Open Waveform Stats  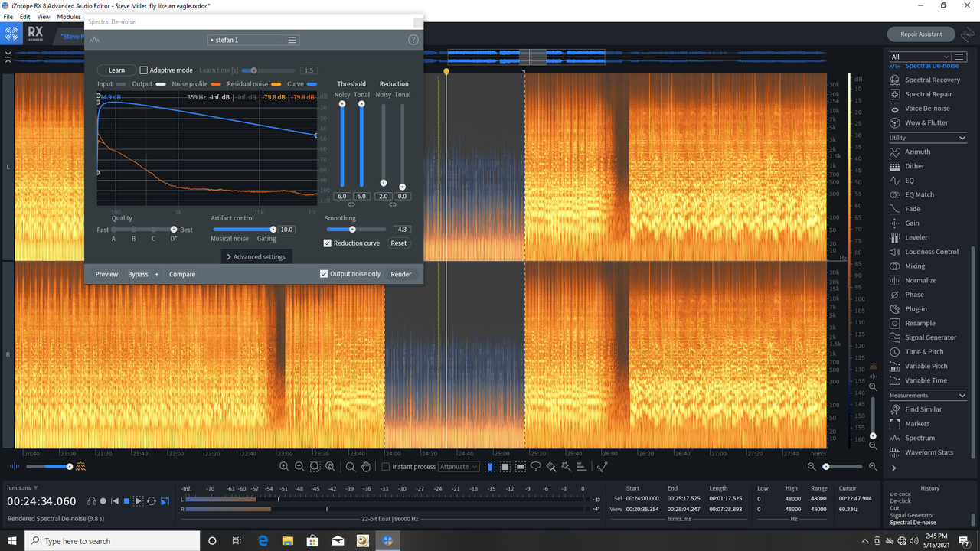922,452
